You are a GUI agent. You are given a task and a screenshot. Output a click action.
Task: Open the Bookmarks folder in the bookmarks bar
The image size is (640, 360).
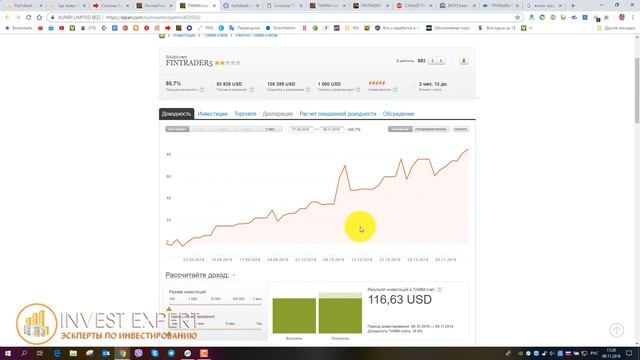18,28
